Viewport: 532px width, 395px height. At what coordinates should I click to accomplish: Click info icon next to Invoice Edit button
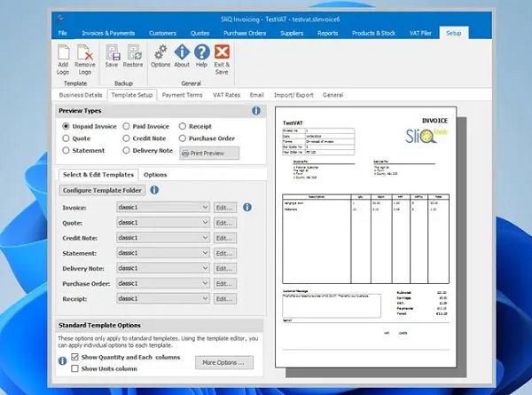[247, 207]
